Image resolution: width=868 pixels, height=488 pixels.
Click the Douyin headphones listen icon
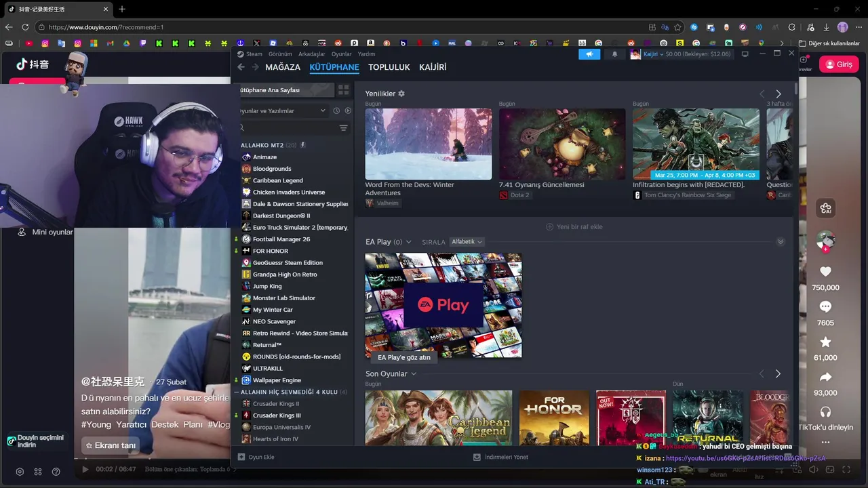(x=825, y=412)
